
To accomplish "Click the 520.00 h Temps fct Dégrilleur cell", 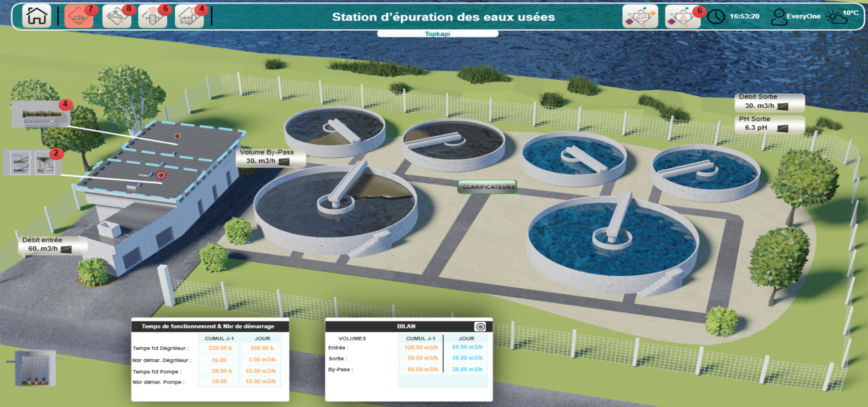I will click(220, 348).
